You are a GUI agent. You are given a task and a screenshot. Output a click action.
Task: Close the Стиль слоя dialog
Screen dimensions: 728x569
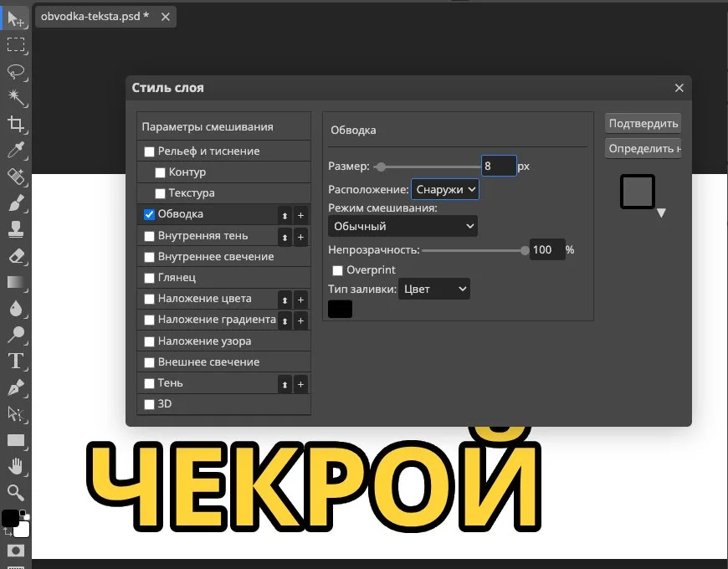tap(679, 88)
